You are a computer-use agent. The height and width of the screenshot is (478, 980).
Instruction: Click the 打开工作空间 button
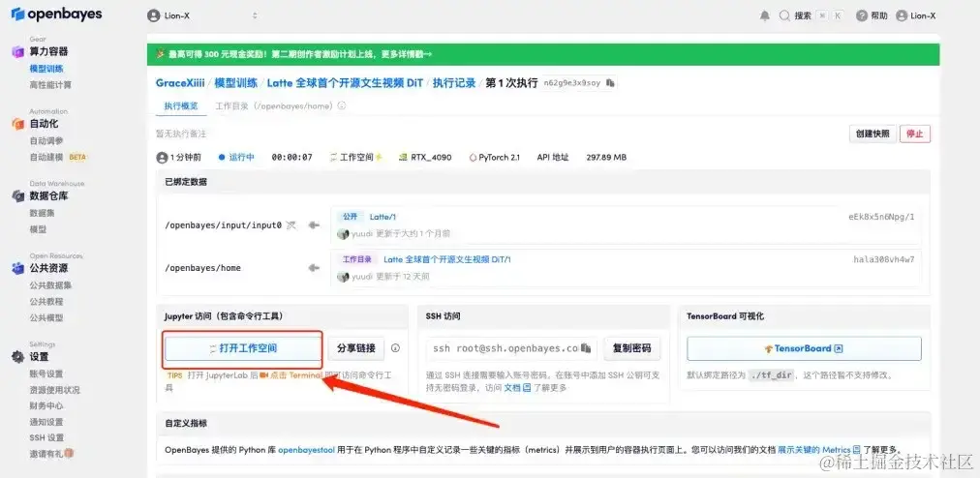(x=243, y=348)
